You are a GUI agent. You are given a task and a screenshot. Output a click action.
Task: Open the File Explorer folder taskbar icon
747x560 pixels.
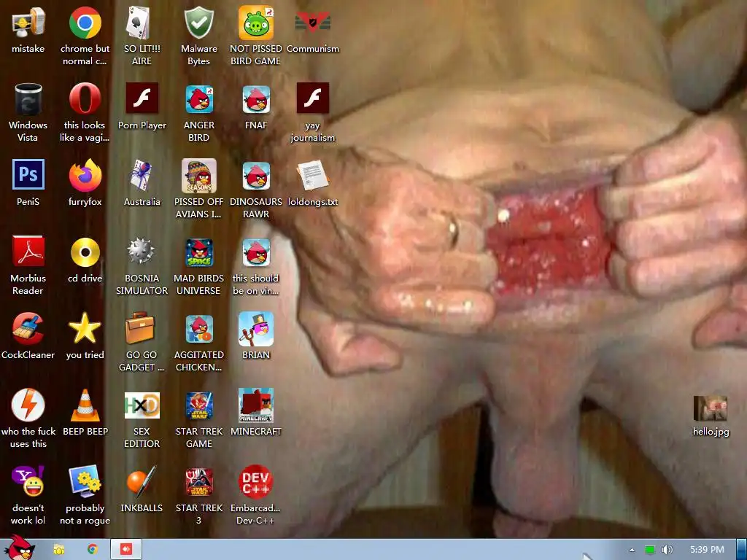click(x=58, y=550)
